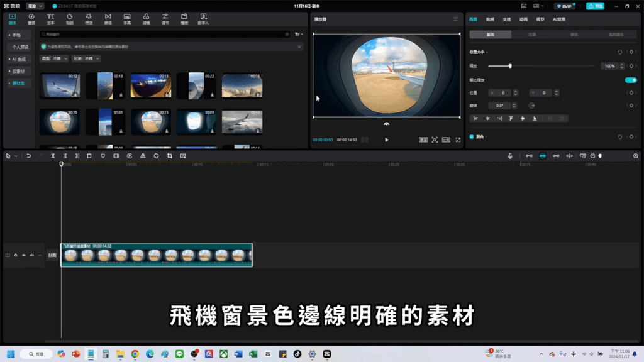Image resolution: width=644 pixels, height=362 pixels.
Task: Click the teal export button
Action: click(x=595, y=6)
